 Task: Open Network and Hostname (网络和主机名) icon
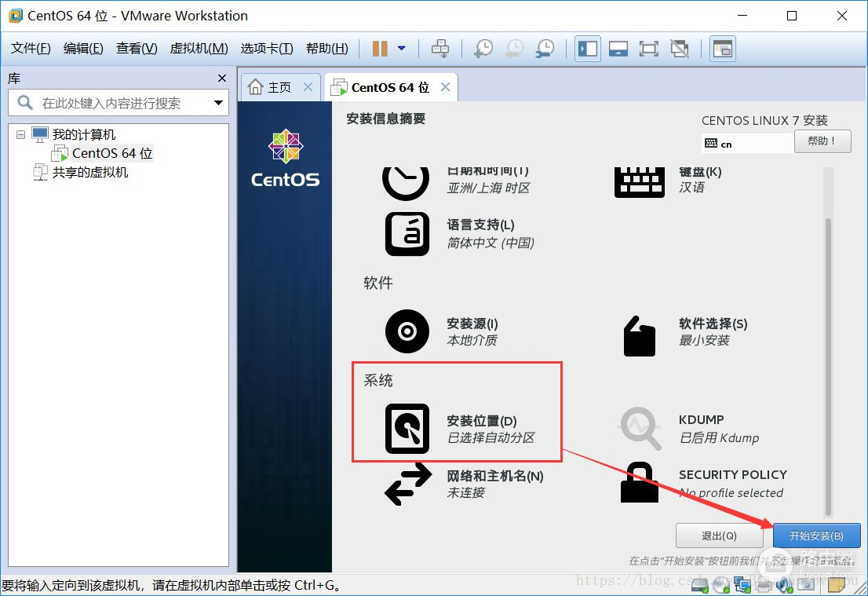pyautogui.click(x=408, y=484)
